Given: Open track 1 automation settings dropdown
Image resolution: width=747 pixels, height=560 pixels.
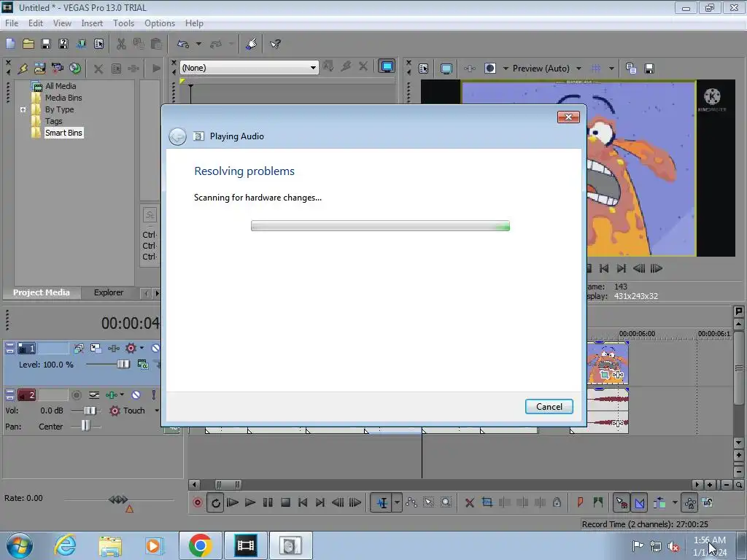Looking at the screenshot, I should pos(142,348).
